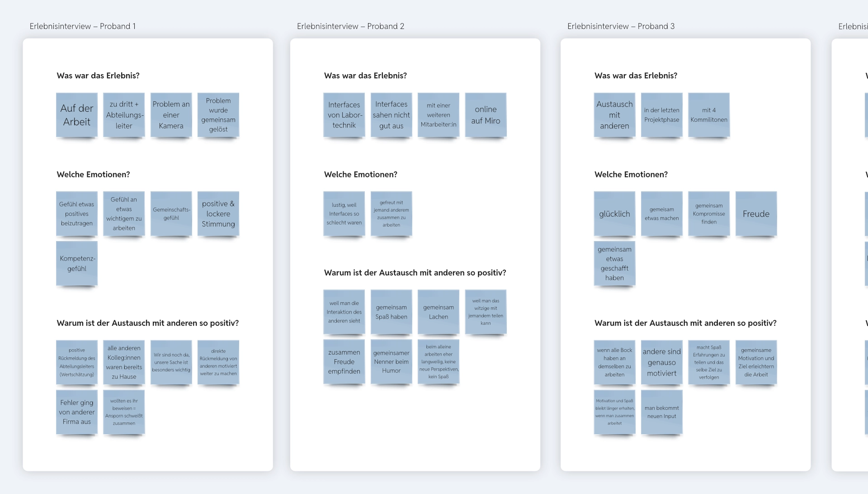Screen dimensions: 868x494
Task: Select 'Fehler ging von anderer Firma aus' note
Action: click(x=77, y=412)
